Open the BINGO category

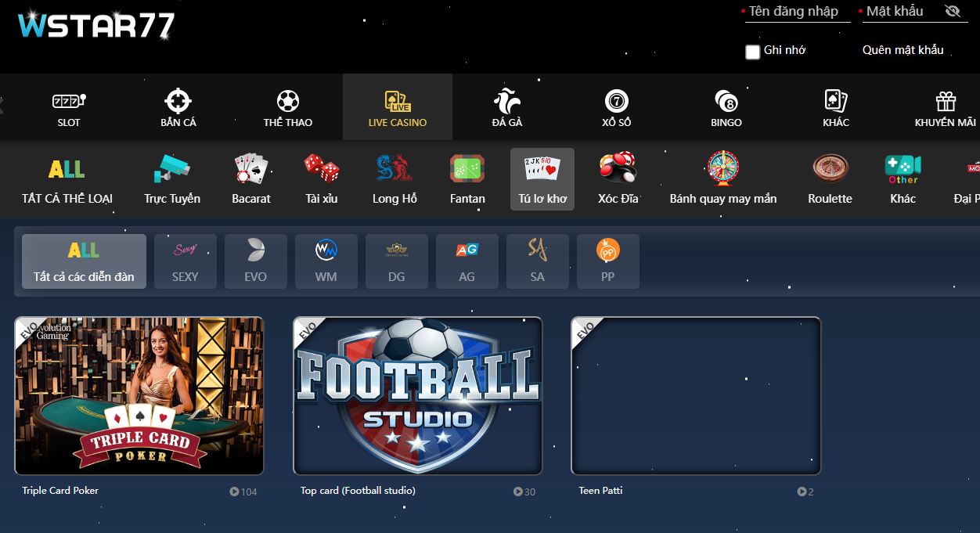tap(726, 108)
